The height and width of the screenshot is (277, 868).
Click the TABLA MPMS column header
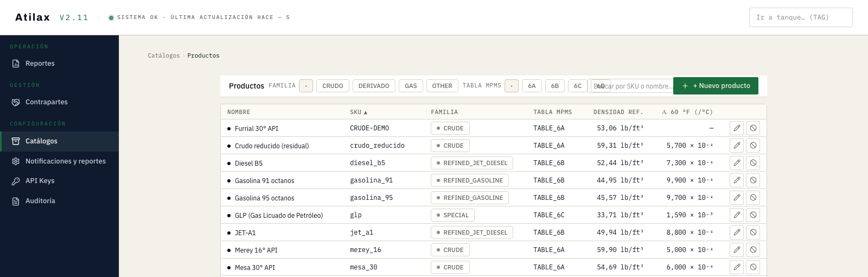coord(552,112)
